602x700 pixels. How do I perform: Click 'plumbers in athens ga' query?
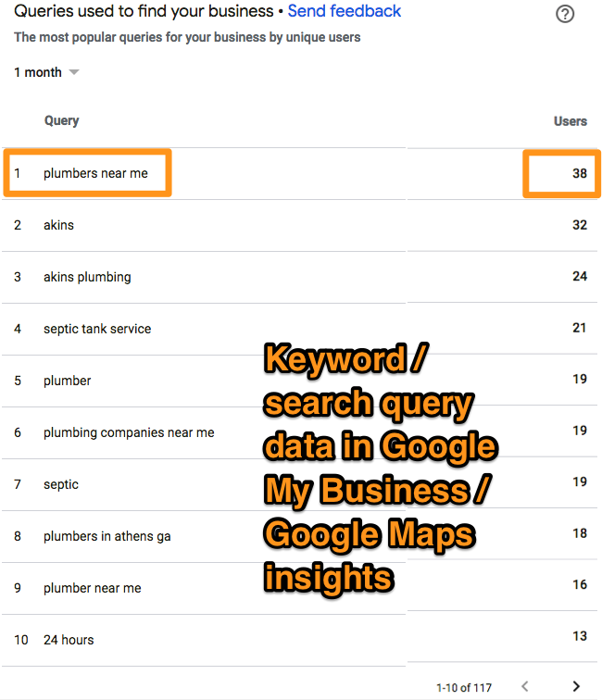107,536
